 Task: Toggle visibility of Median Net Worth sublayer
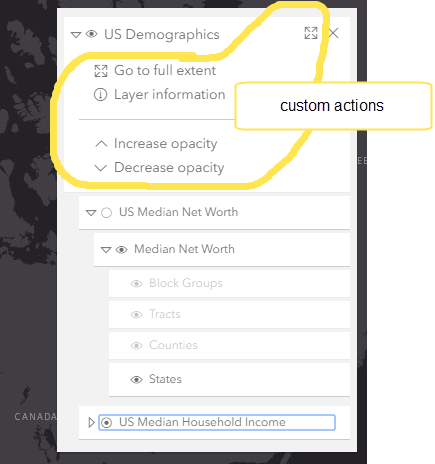click(x=121, y=250)
